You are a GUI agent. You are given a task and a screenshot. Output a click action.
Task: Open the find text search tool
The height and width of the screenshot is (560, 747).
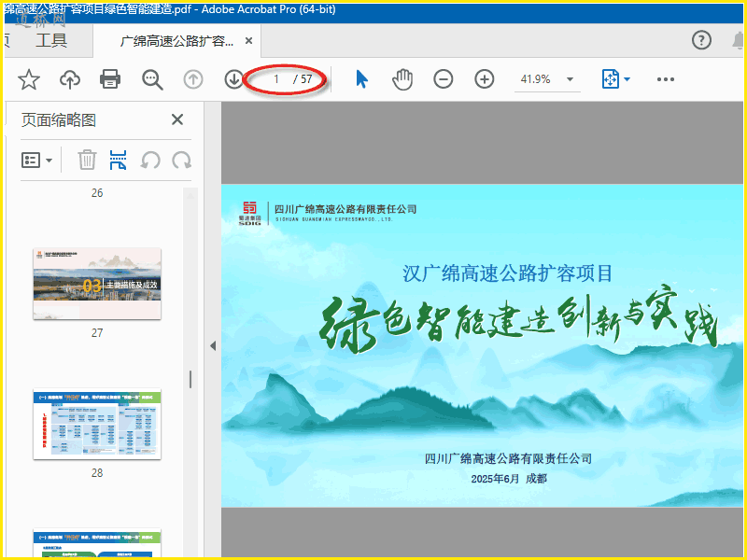point(152,79)
